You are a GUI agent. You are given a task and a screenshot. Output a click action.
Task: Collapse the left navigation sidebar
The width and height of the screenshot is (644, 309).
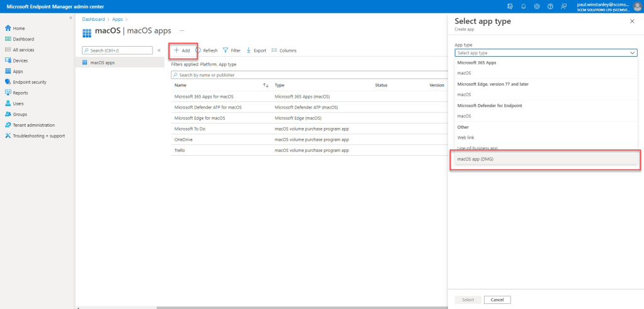click(x=71, y=18)
